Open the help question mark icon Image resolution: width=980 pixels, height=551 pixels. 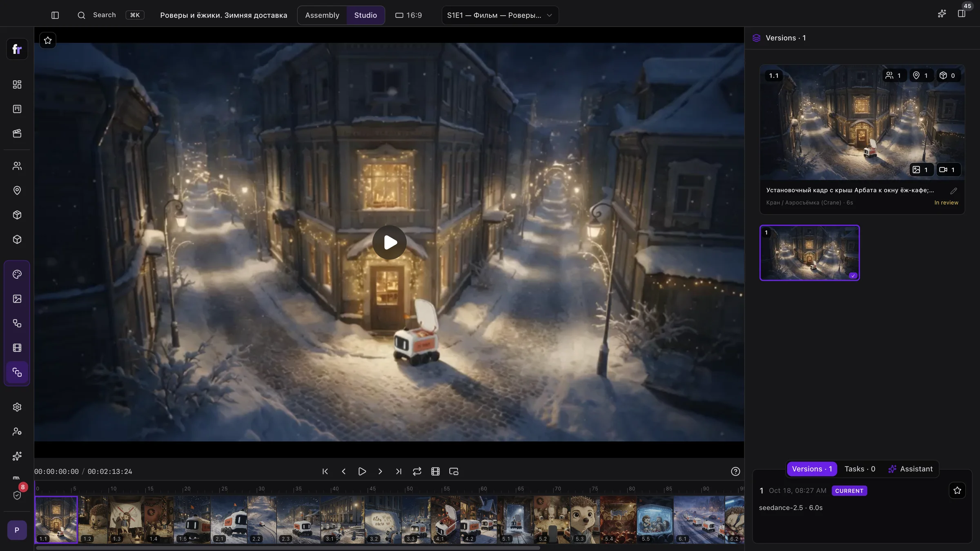pos(735,472)
